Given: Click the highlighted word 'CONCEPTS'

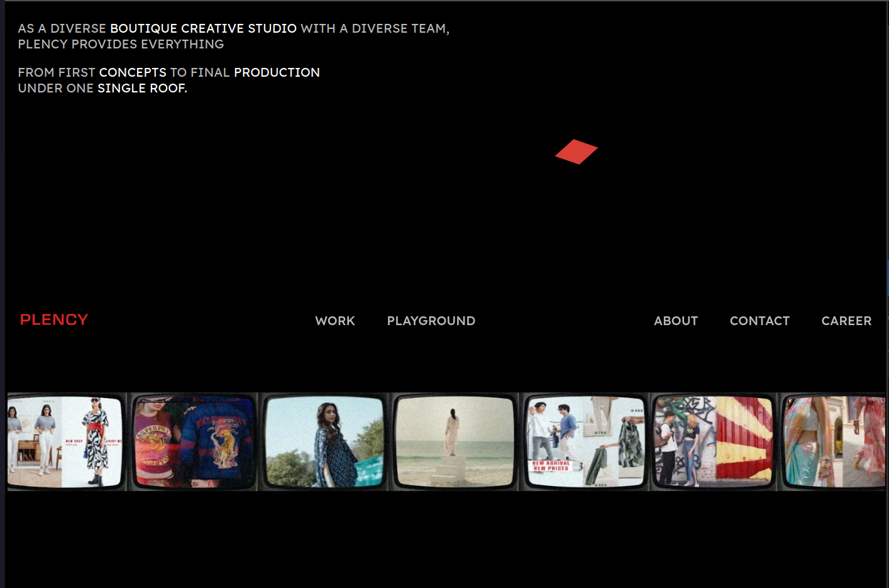Looking at the screenshot, I should pyautogui.click(x=133, y=73).
